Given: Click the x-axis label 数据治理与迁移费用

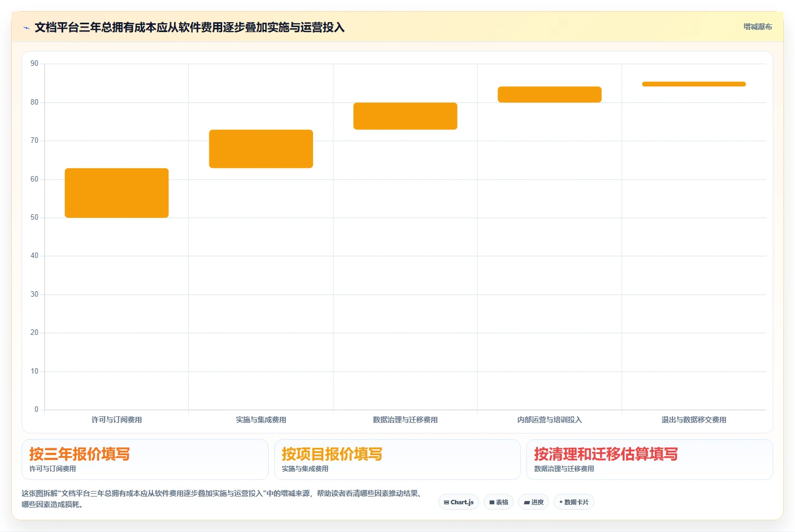Looking at the screenshot, I should point(406,420).
